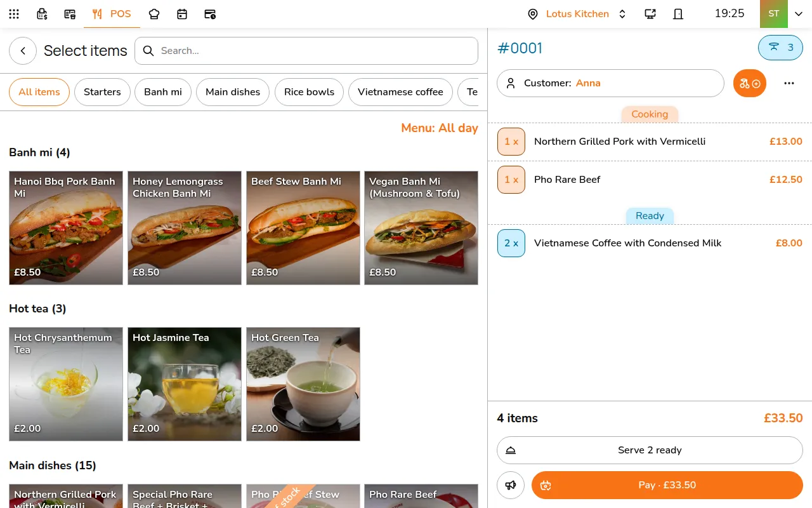
Task: Click quantity 1x for Northern Grilled Pork
Action: coord(511,142)
